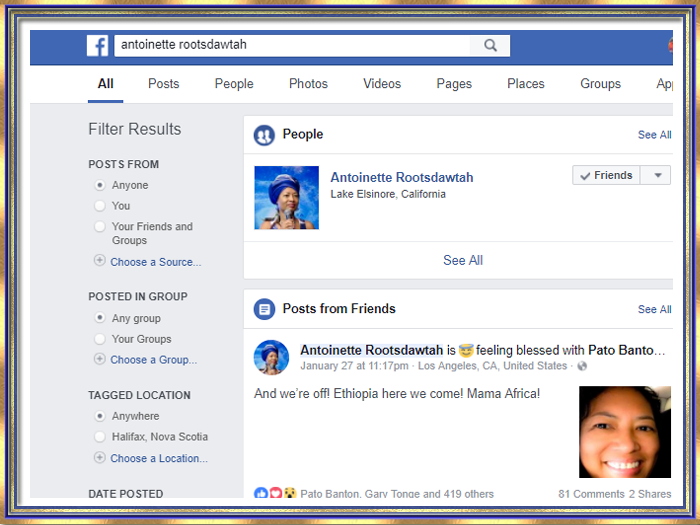Click the search magnifying glass button
The height and width of the screenshot is (525, 700).
click(490, 45)
